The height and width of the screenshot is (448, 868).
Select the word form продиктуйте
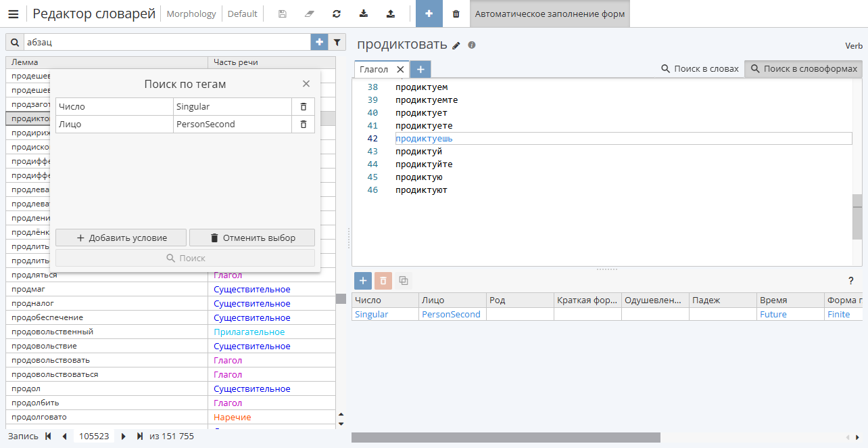tap(424, 164)
